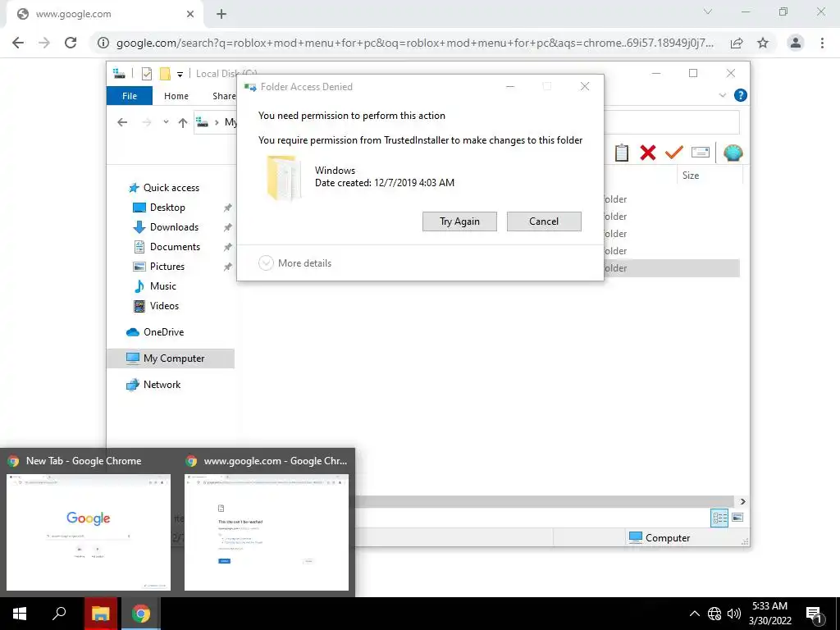
Task: Click the Chrome address bar URL
Action: pyautogui.click(x=415, y=43)
